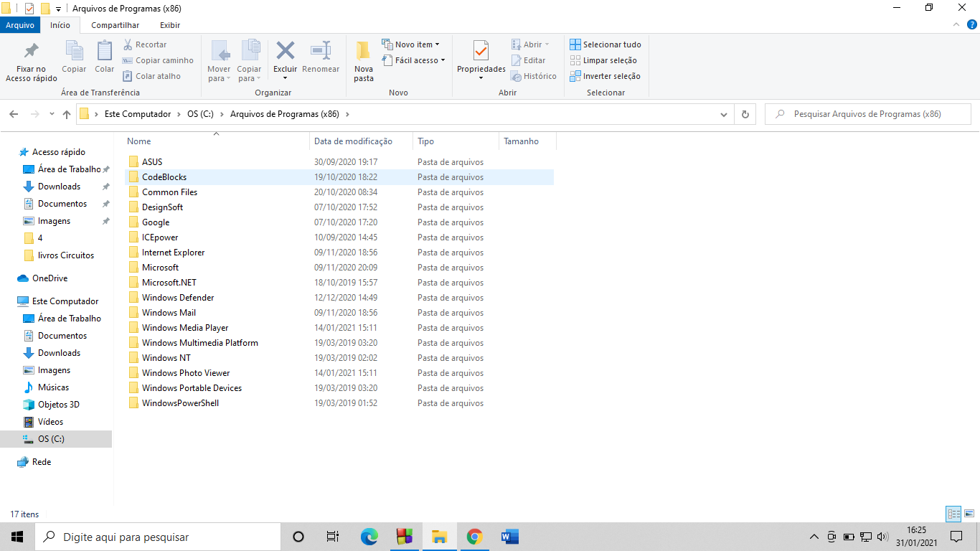This screenshot has width=980, height=551.
Task: Open address bar history dropdown arrow
Action: click(723, 115)
